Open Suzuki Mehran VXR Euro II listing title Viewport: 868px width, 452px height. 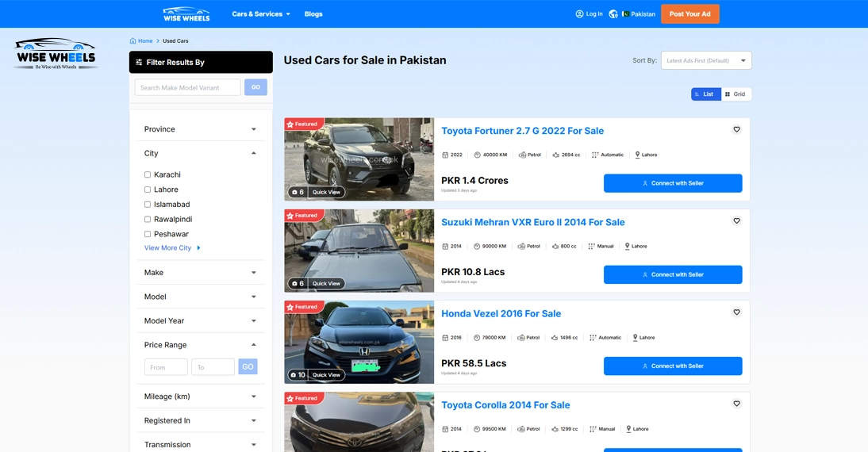tap(533, 222)
